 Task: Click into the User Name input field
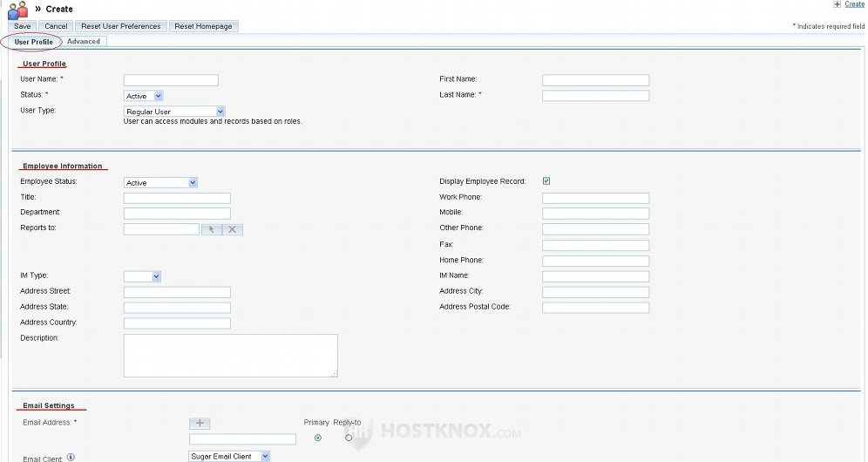[171, 80]
